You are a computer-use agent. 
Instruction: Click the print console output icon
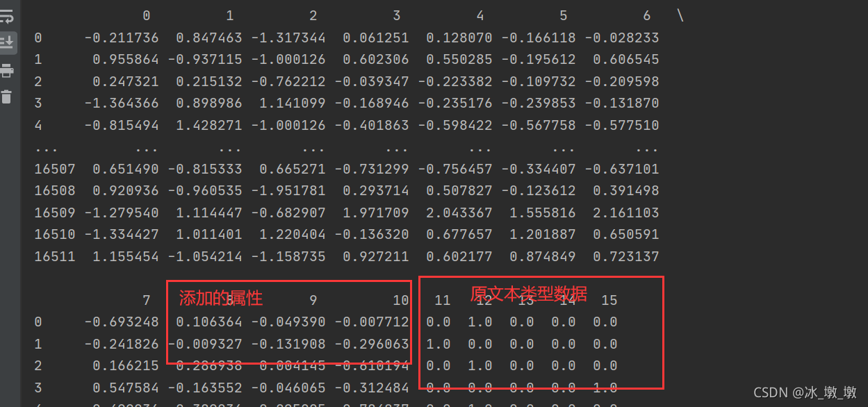(7, 69)
